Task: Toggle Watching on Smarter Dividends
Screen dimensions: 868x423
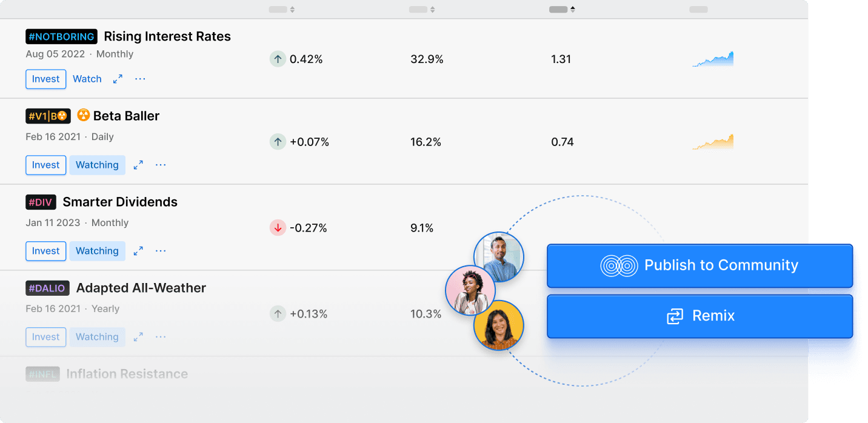Action: pos(97,251)
